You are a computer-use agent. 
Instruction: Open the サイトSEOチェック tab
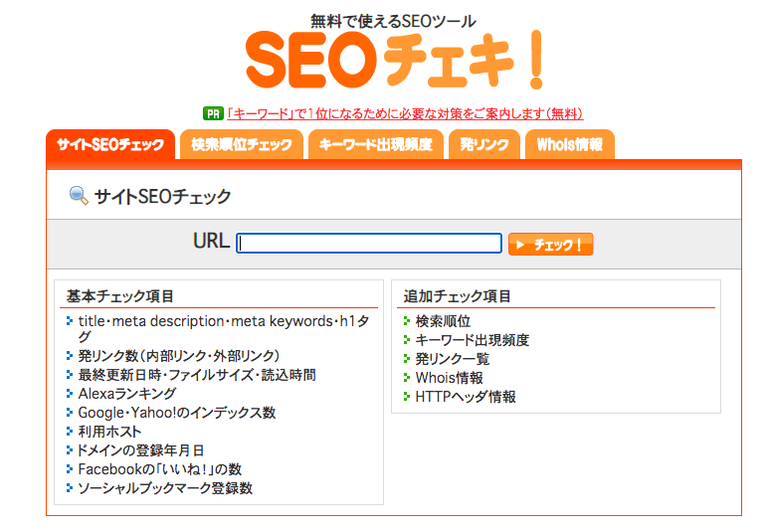pyautogui.click(x=110, y=144)
